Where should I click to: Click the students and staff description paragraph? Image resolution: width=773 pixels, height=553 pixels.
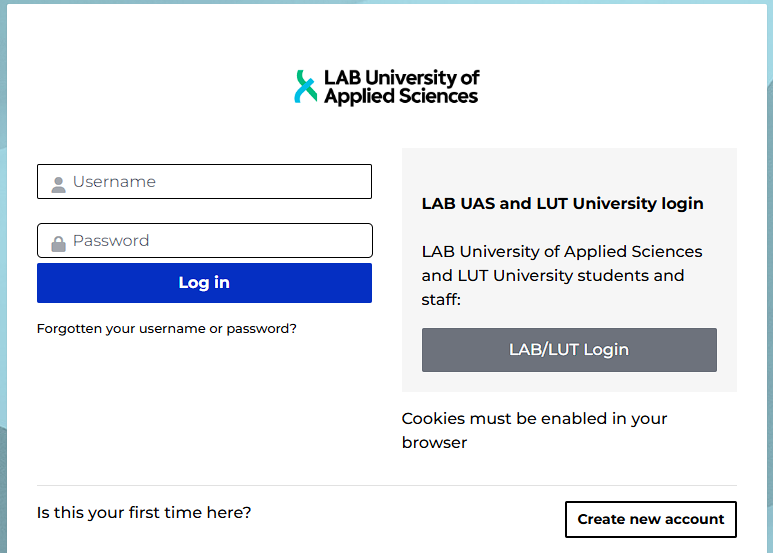(562, 275)
